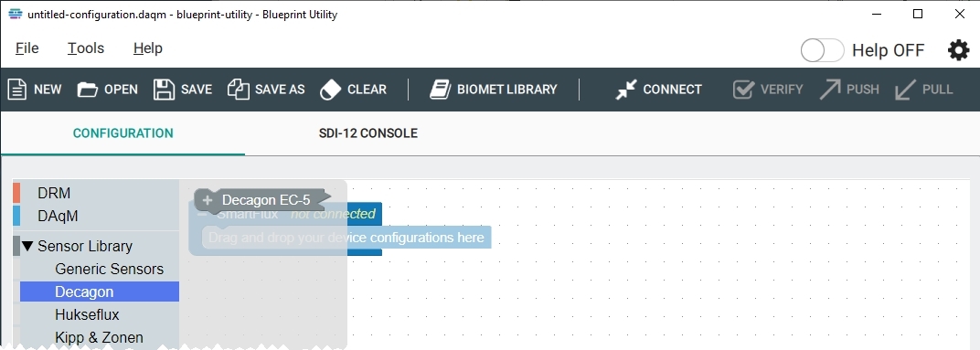
Task: Collapse the Sensor Library tree arrow
Action: coord(27,246)
